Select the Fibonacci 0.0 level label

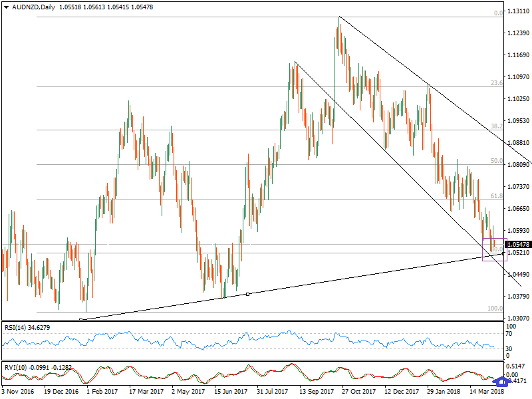(498, 13)
